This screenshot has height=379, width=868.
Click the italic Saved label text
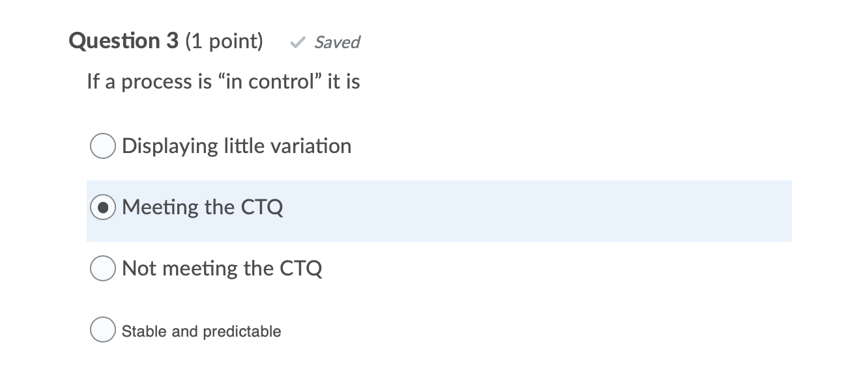click(337, 42)
